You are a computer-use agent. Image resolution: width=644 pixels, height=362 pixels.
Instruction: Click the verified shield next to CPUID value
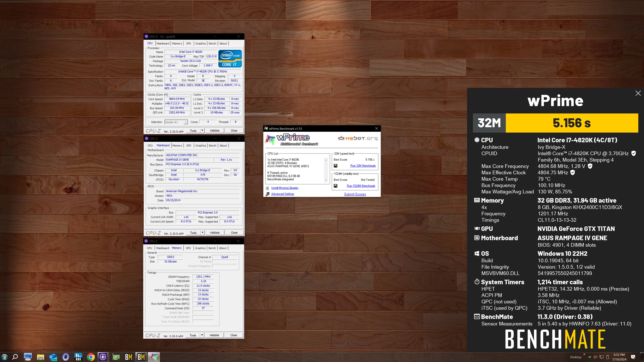point(633,153)
